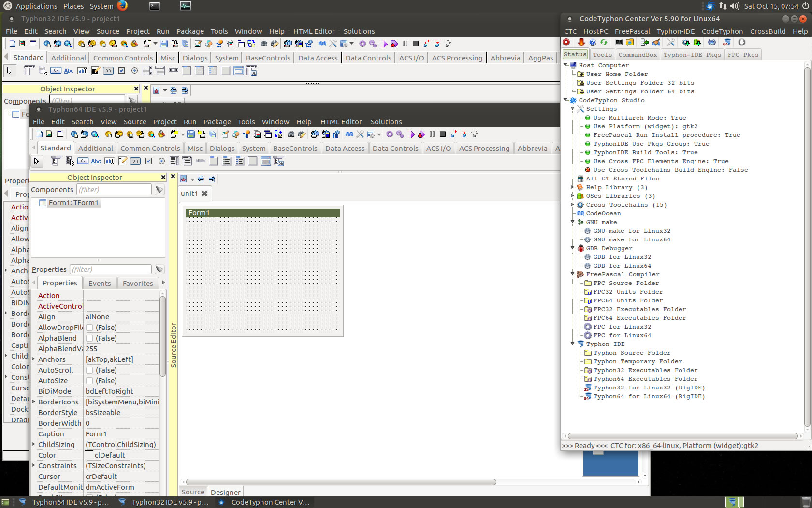
Task: Select TToggleBox (on) component in Typhon64 palette
Action: 135,161
